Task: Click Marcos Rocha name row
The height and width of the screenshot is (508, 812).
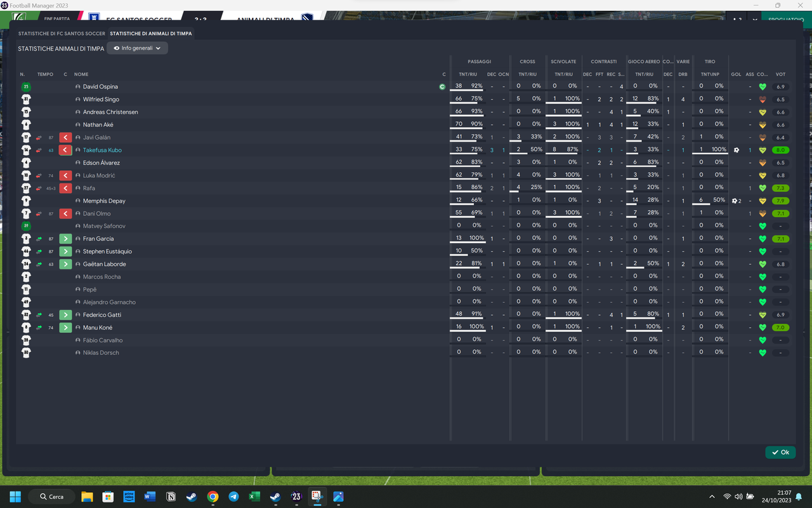Action: click(101, 277)
